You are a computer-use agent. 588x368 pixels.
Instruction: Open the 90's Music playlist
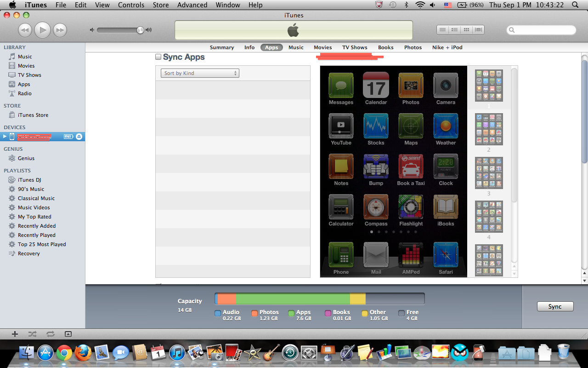tap(31, 189)
